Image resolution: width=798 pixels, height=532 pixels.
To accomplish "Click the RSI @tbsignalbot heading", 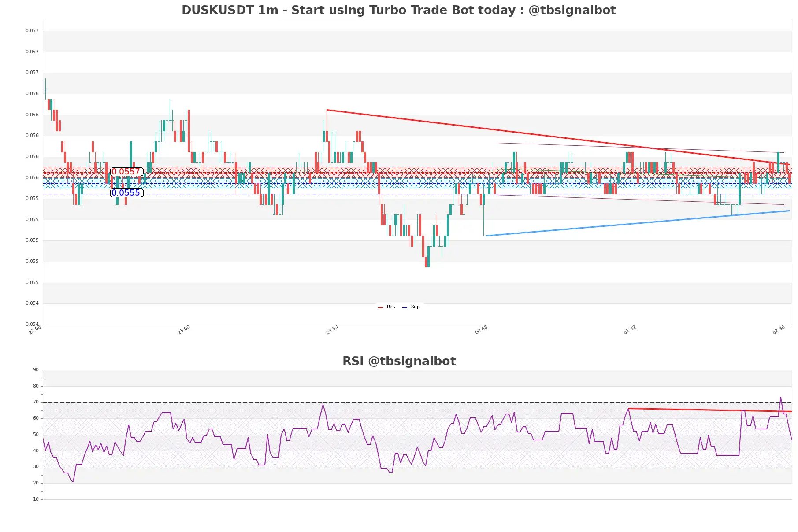I will tap(399, 361).
